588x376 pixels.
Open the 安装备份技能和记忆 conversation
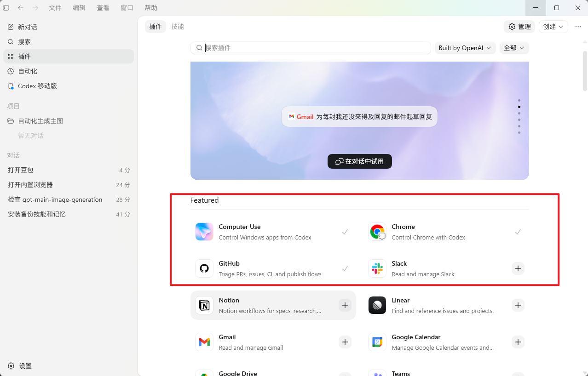(69, 214)
